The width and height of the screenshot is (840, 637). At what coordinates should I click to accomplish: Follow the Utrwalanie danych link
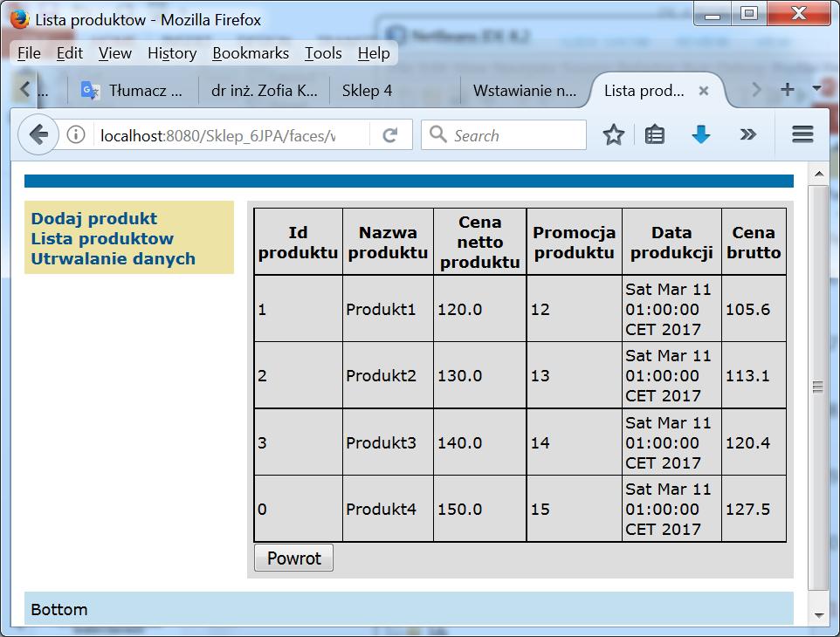pos(113,258)
